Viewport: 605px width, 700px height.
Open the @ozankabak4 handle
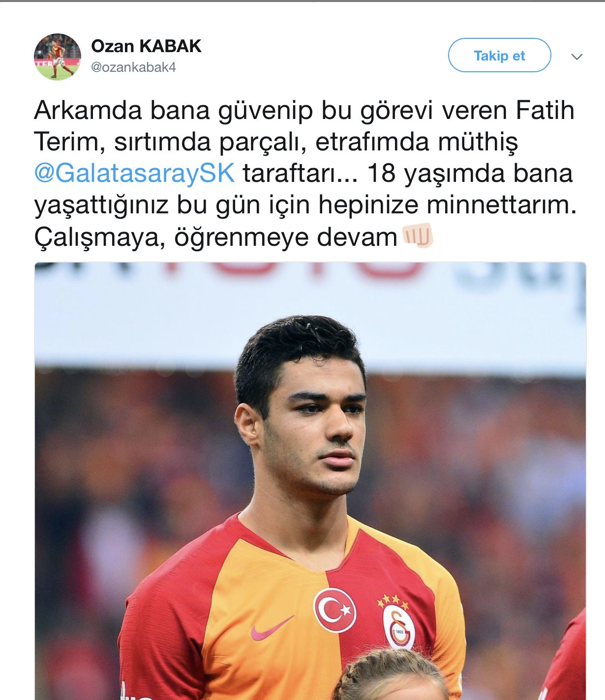(133, 67)
